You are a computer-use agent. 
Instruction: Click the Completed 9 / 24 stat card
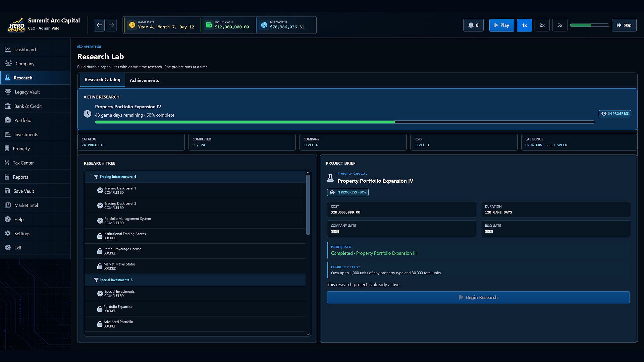click(x=242, y=142)
